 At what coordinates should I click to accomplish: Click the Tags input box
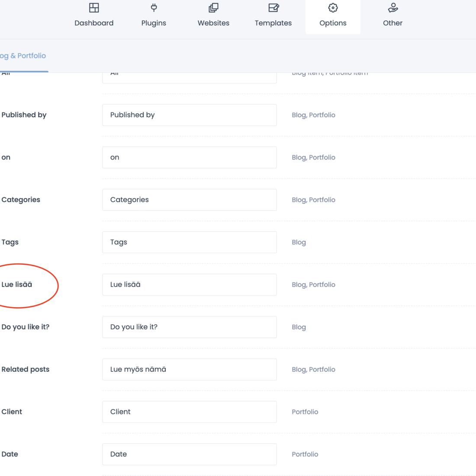190,242
